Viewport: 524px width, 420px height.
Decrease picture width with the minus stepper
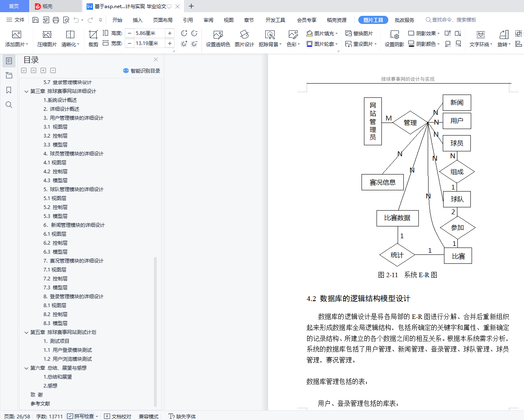130,43
